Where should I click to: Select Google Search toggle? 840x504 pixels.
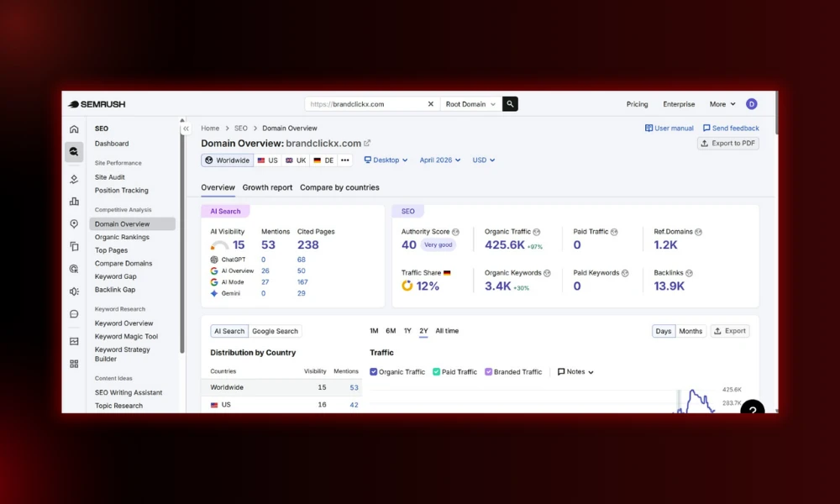click(275, 331)
